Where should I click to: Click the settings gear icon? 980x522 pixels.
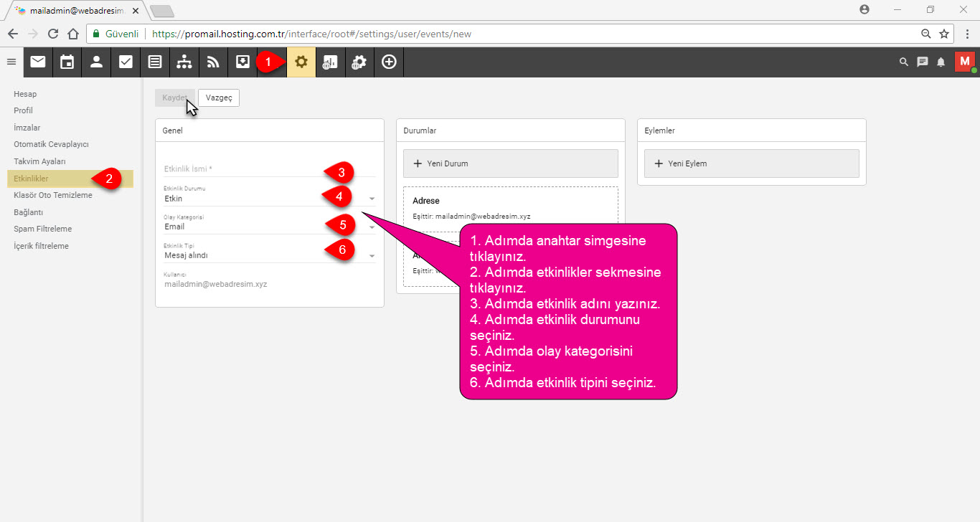301,62
